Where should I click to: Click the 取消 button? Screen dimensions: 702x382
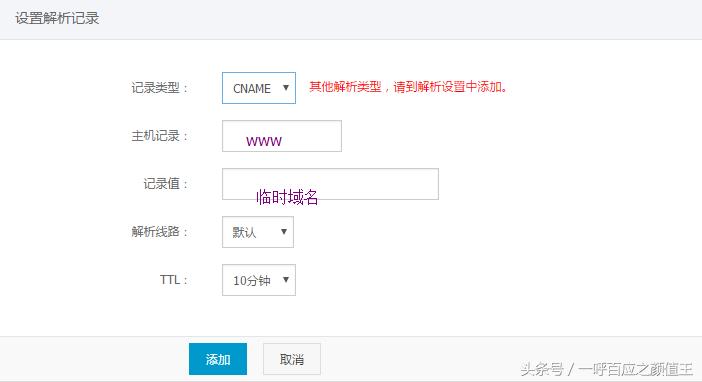tap(292, 359)
